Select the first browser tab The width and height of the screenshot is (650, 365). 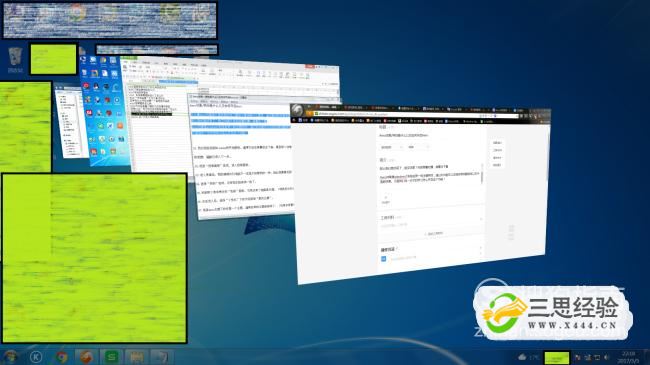[x=326, y=107]
